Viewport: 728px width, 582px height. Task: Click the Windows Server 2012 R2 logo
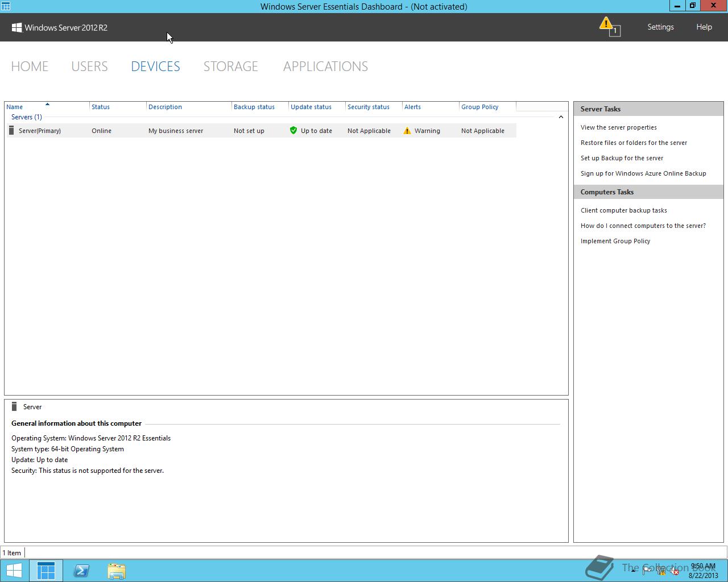pos(59,27)
